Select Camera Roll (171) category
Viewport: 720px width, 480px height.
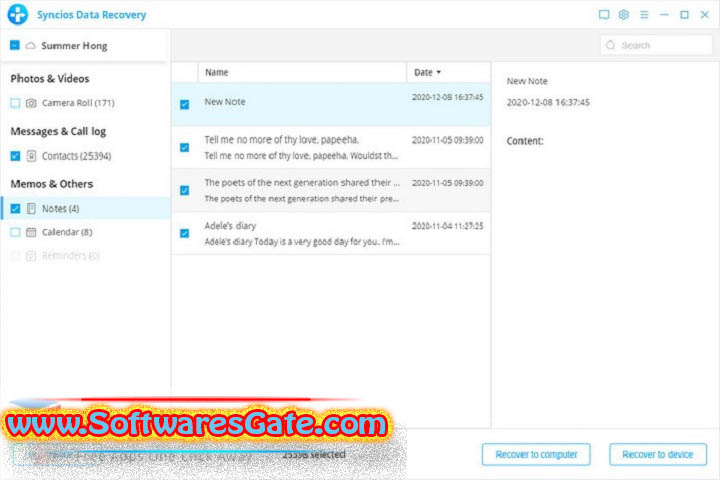[78, 103]
